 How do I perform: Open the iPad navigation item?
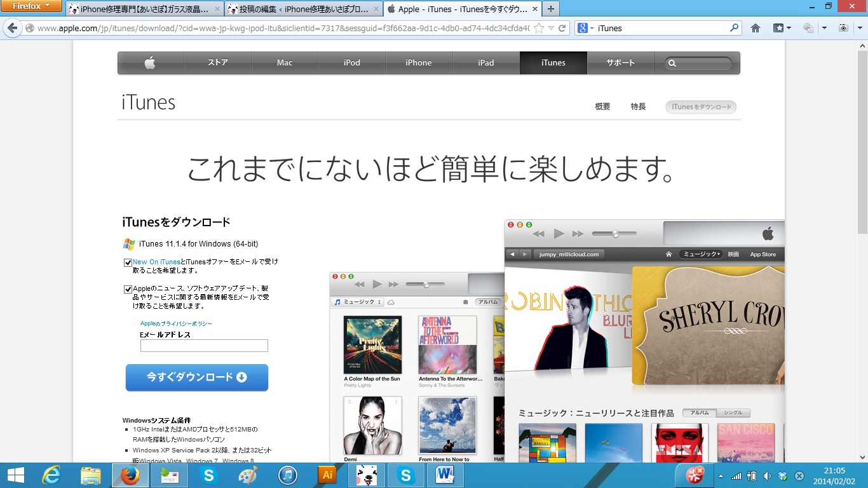(x=486, y=63)
